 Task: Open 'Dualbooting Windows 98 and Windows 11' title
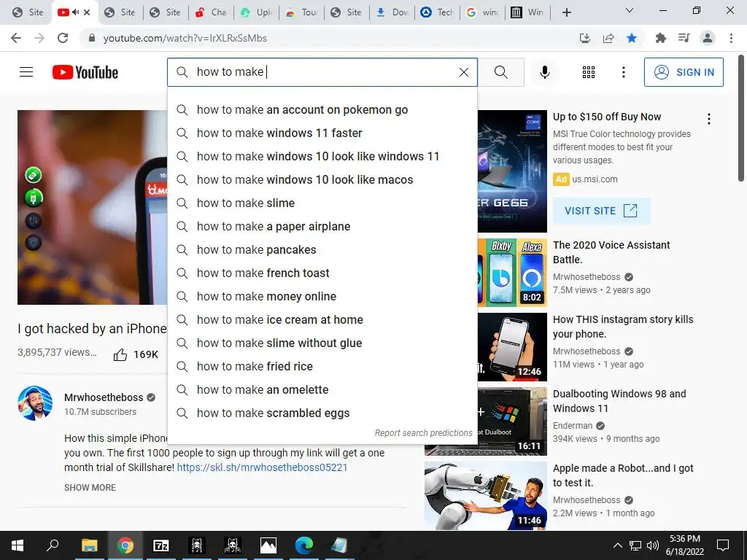(619, 401)
